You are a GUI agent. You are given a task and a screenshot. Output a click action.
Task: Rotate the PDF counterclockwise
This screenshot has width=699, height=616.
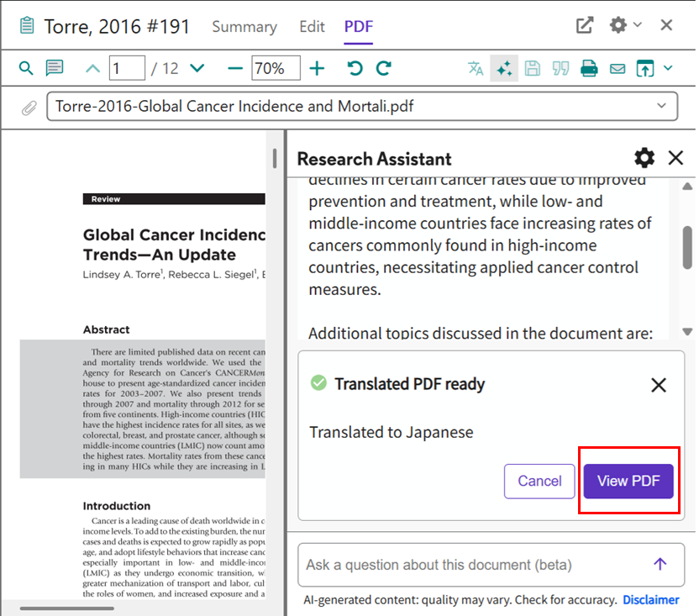(x=355, y=68)
